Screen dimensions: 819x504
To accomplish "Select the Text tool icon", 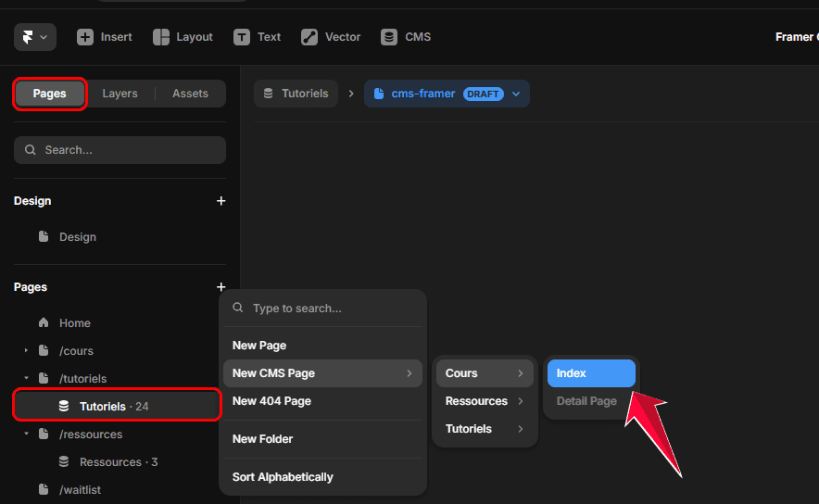I will click(241, 37).
